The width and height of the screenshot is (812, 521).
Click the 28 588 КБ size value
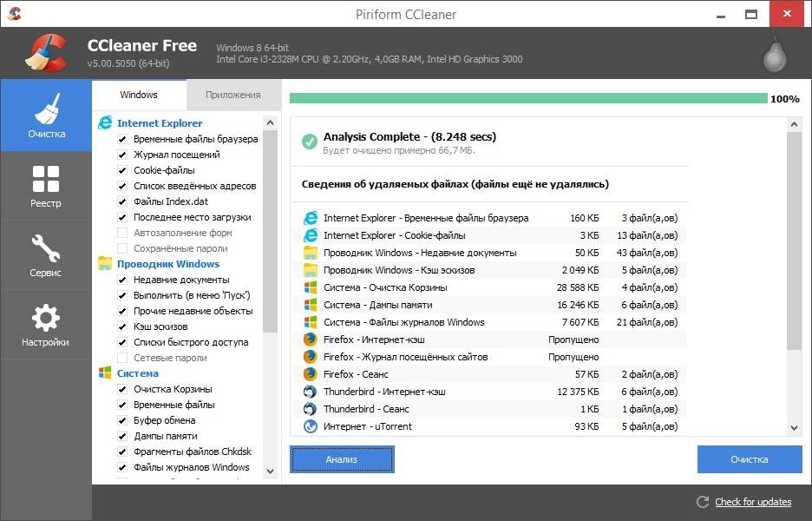click(578, 287)
